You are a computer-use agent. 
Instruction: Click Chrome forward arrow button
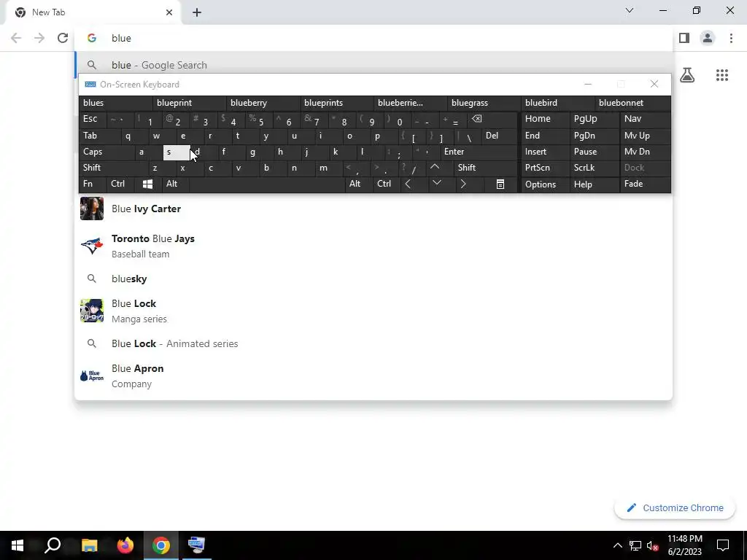pos(39,38)
